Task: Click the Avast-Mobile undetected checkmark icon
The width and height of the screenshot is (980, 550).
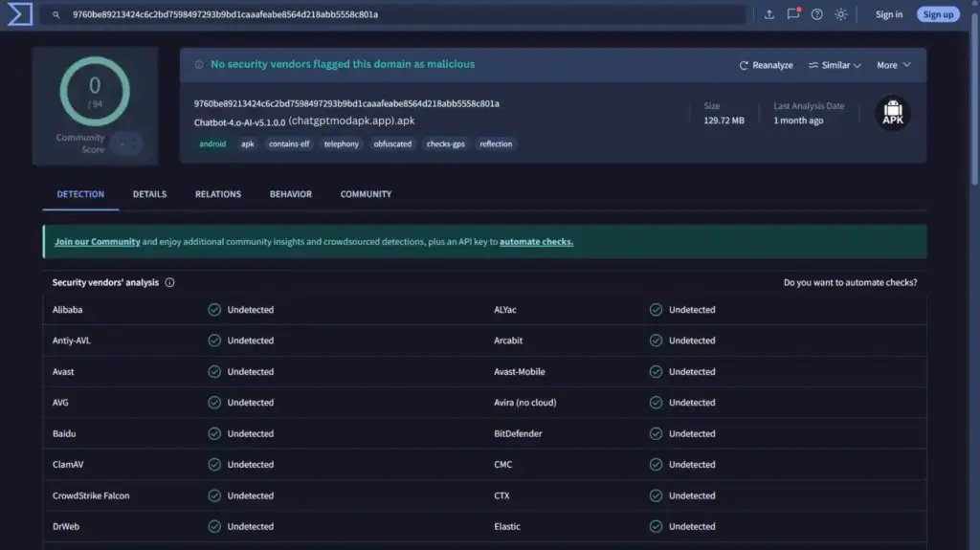Action: 656,371
